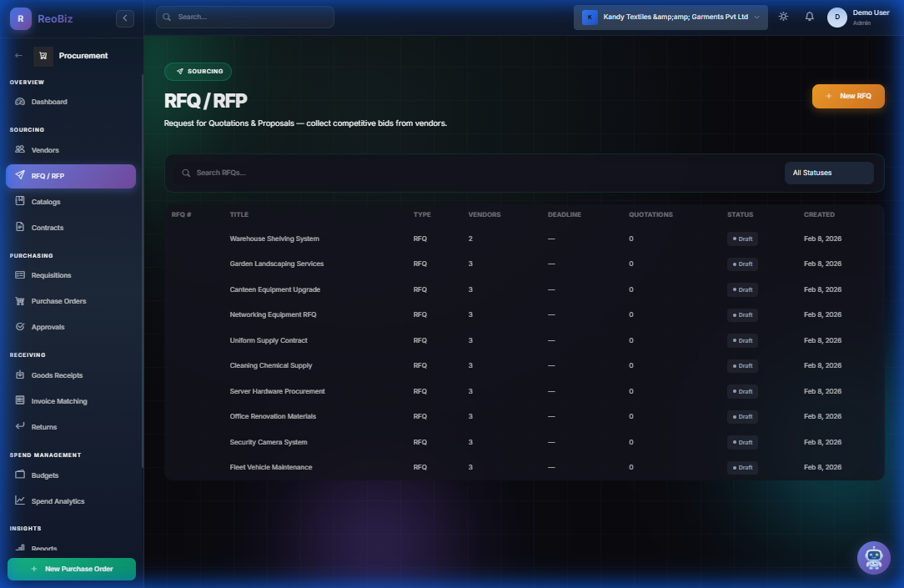This screenshot has width=904, height=588.
Task: Click the Goods Receipts icon
Action: coord(21,375)
